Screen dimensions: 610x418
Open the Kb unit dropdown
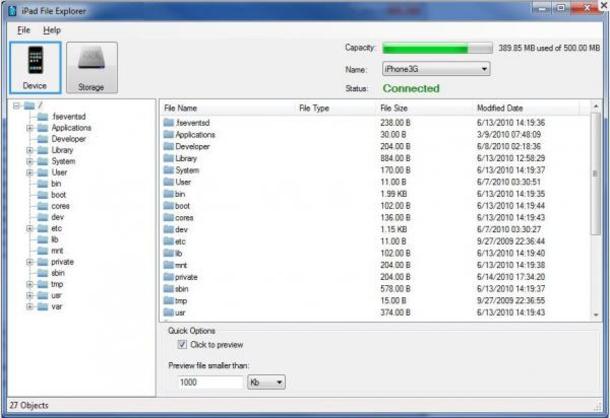point(266,382)
